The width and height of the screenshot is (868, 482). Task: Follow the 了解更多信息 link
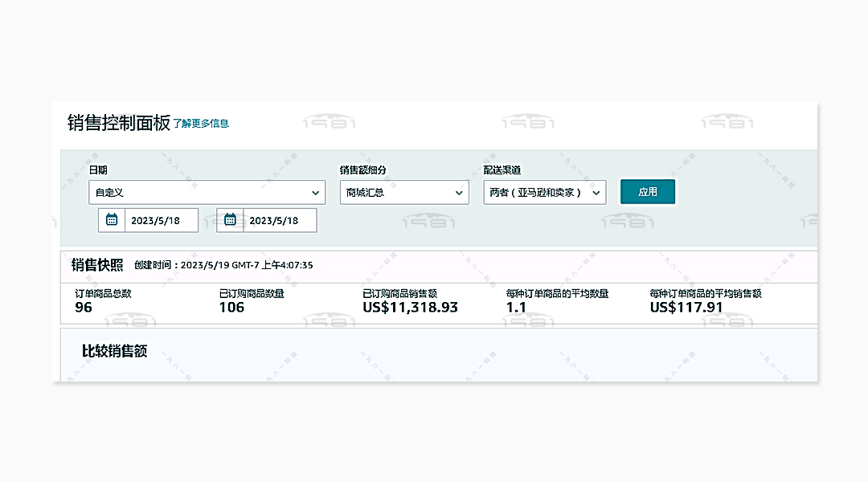click(201, 124)
